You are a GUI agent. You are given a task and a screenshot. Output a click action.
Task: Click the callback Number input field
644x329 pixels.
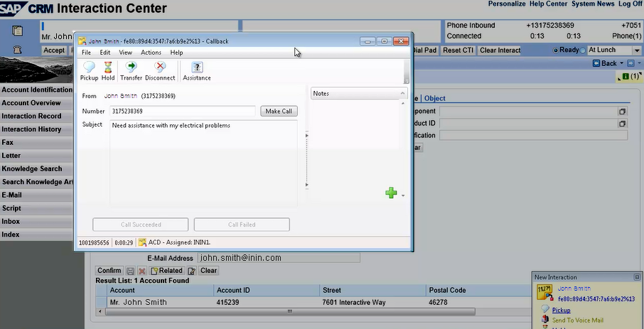(182, 111)
